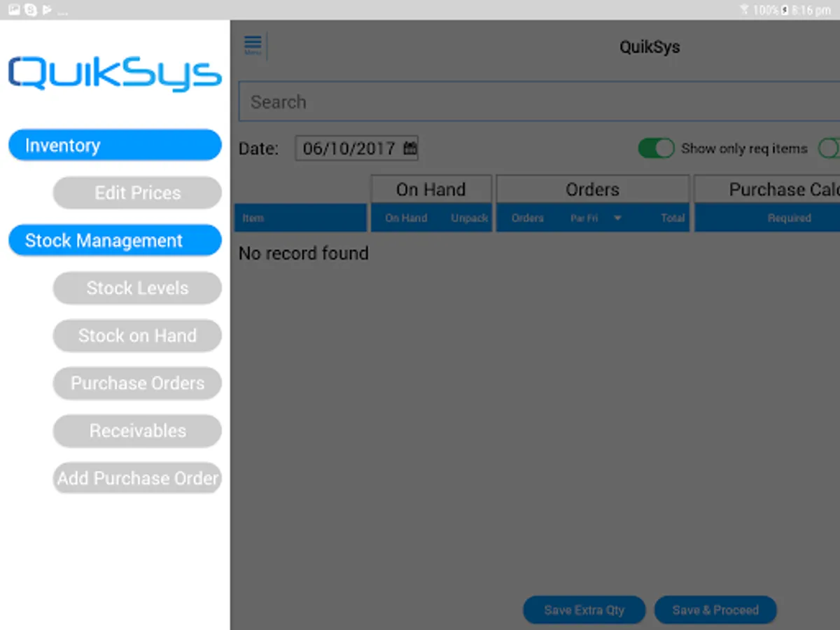Click the Total column header
The width and height of the screenshot is (840, 630).
[673, 218]
